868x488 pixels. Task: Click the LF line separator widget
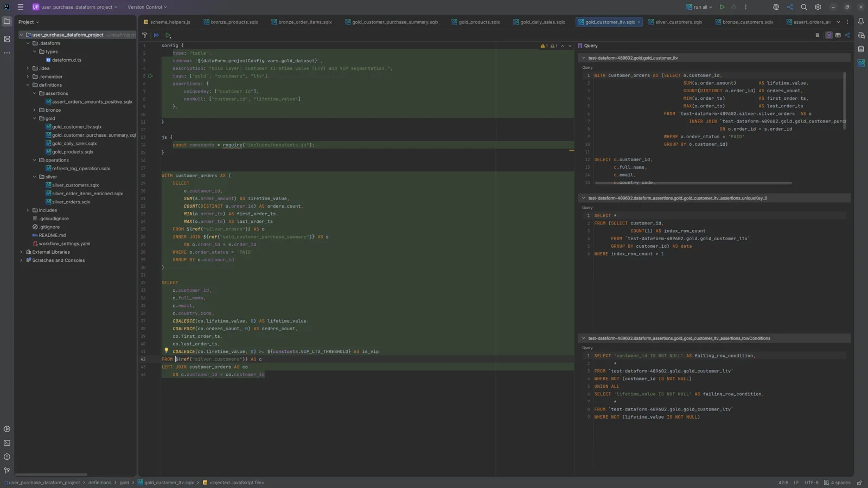coord(796,483)
